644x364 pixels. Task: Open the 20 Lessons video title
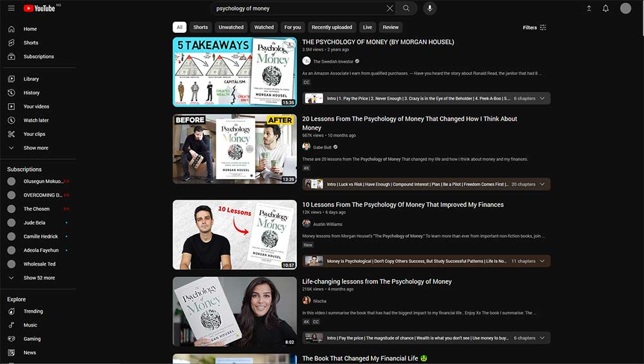tap(410, 123)
